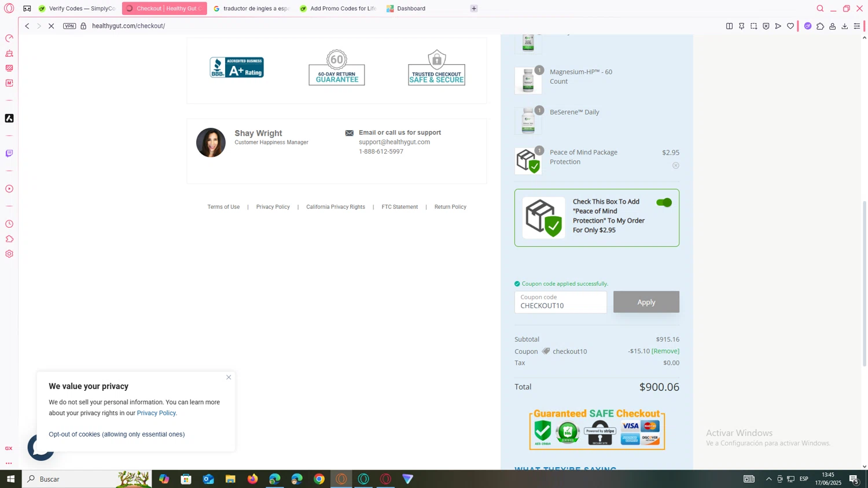Select the Checkout Healthy Gut tab
The width and height of the screenshot is (868, 488).
[x=164, y=9]
